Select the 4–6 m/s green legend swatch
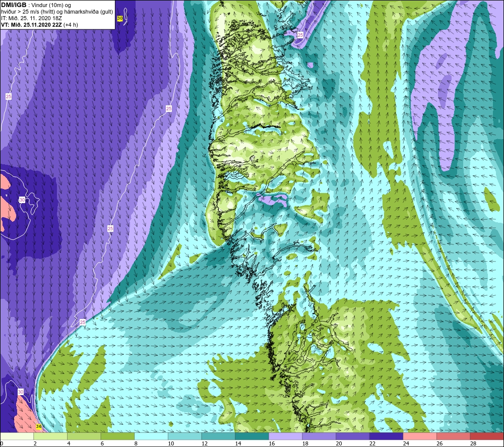Viewport: 504px width, 447px height. point(84,436)
